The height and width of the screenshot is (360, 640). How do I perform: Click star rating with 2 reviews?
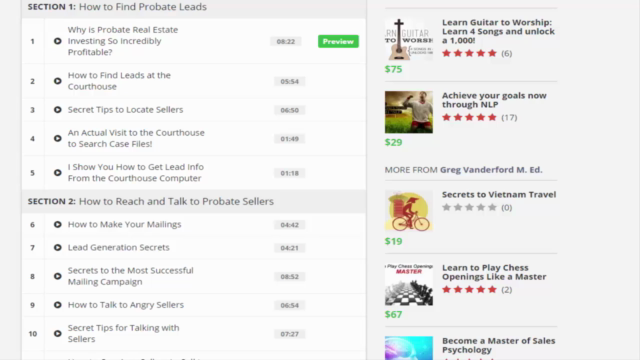(x=469, y=290)
